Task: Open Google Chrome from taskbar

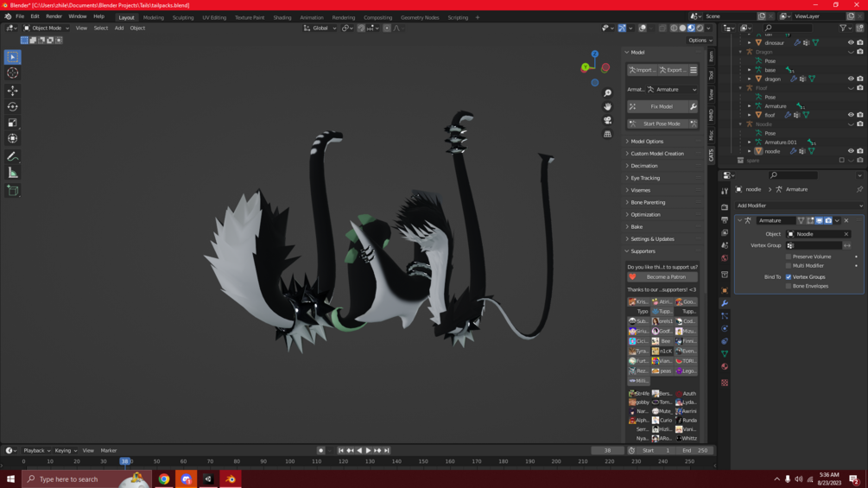Action: (x=164, y=479)
